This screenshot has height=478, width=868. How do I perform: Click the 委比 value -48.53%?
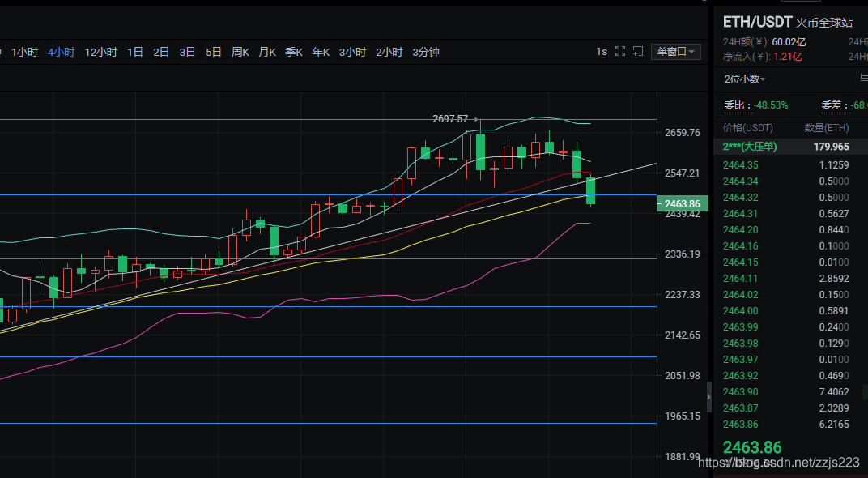(x=771, y=105)
